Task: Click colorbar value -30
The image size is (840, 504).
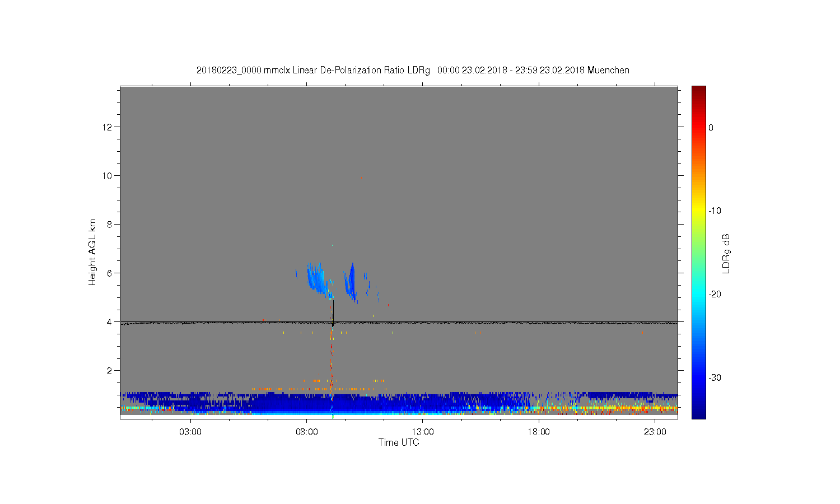Action: tap(715, 378)
